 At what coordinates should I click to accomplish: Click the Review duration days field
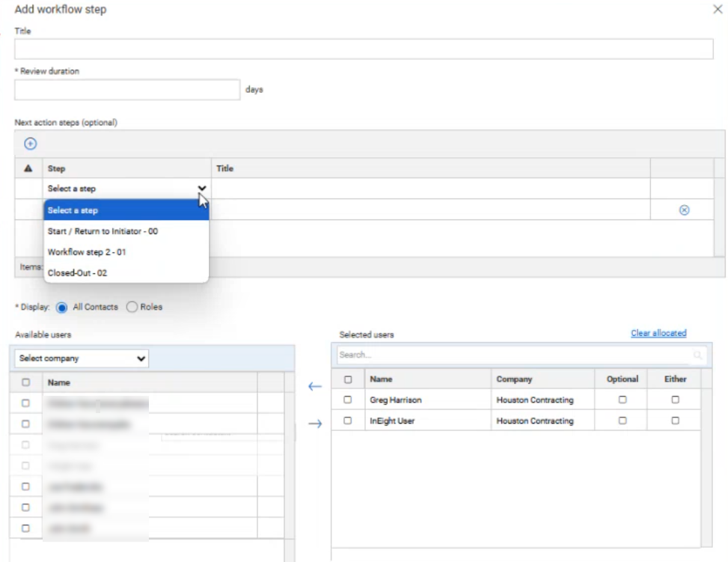pos(127,90)
